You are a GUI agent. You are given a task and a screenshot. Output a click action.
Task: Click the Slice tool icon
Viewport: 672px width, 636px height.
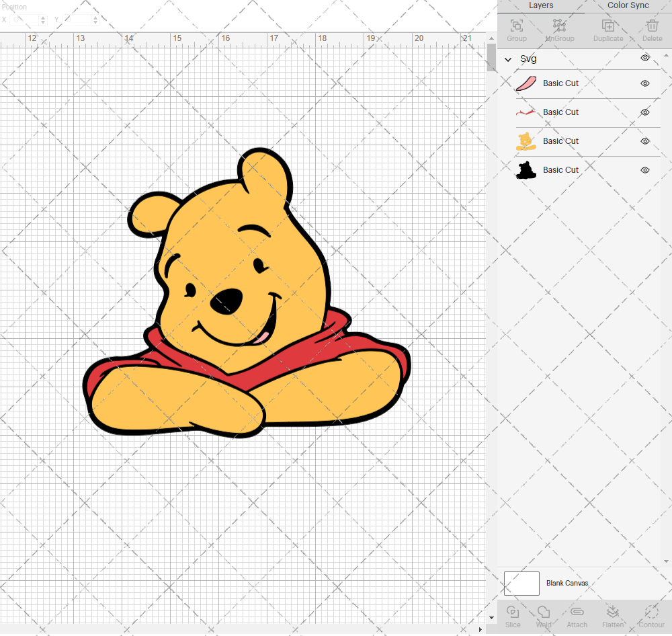[513, 612]
